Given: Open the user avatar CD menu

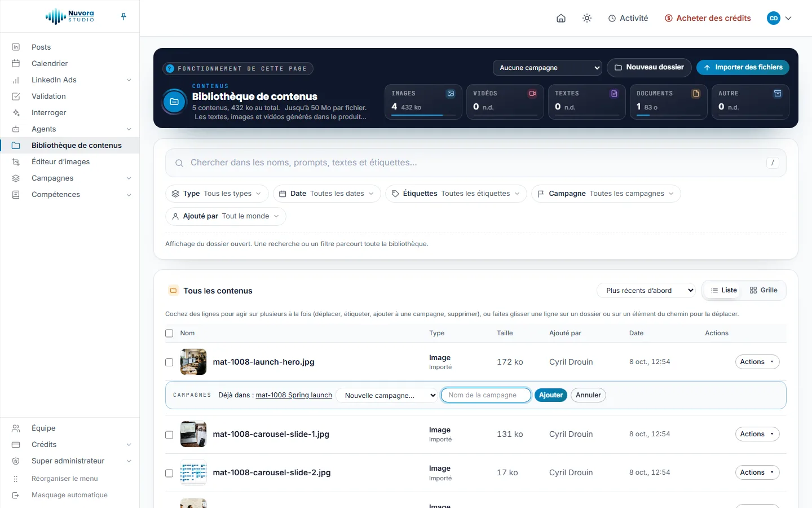Looking at the screenshot, I should [779, 18].
